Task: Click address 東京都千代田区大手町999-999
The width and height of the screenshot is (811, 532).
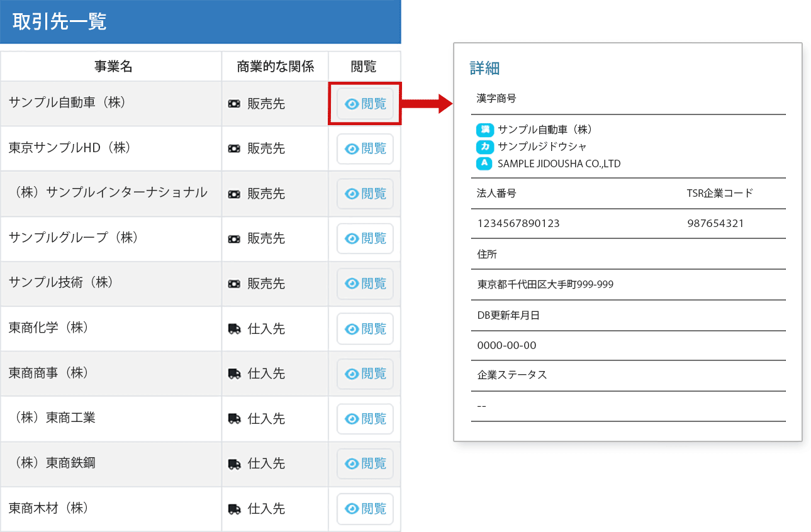Action: click(545, 284)
